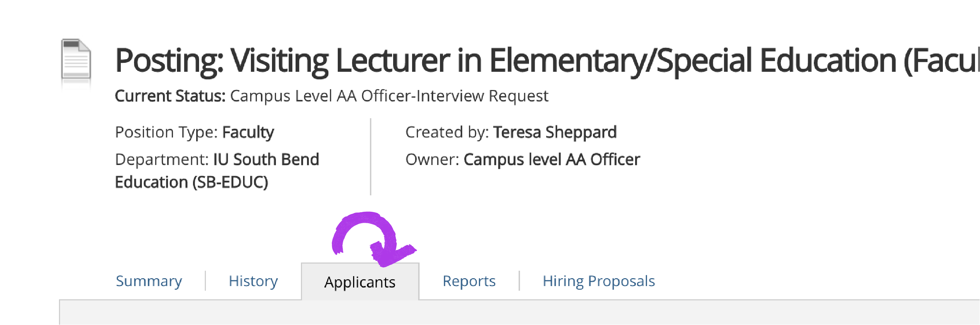Click the Current Status value text
Viewport: 980px width, 325px height.
[x=388, y=96]
